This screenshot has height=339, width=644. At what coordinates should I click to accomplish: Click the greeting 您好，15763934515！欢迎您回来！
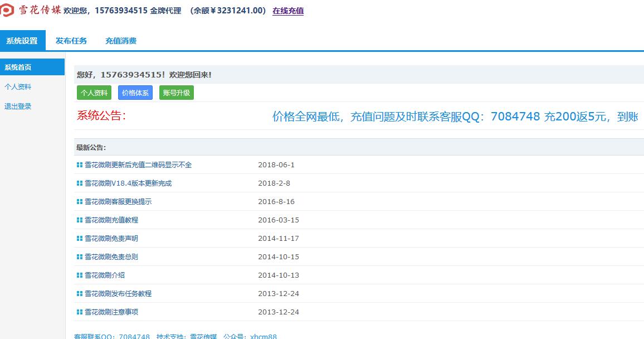pos(144,75)
